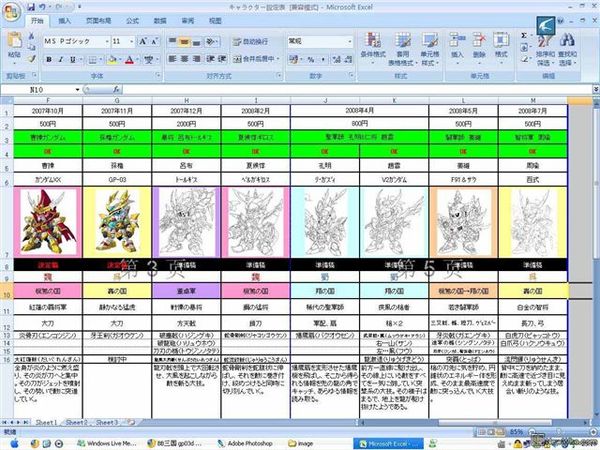Open the text orientation button
This screenshot has width=600, height=450.
coord(211,41)
